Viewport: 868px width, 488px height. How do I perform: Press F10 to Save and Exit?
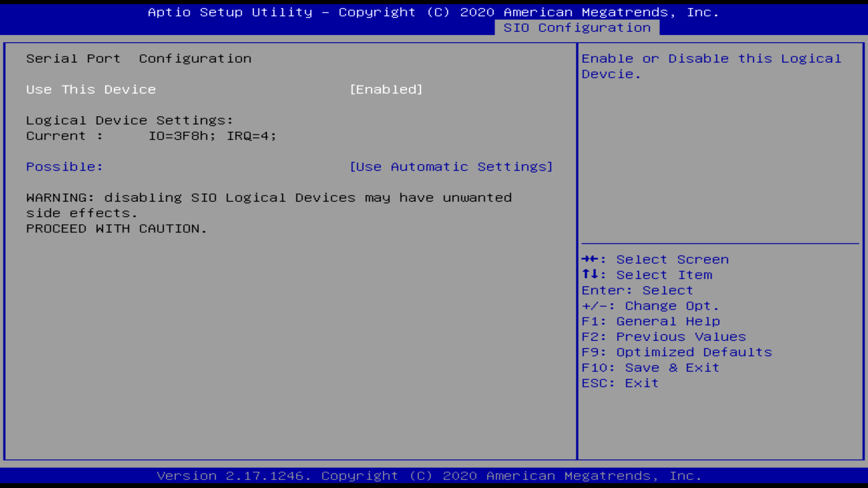650,367
